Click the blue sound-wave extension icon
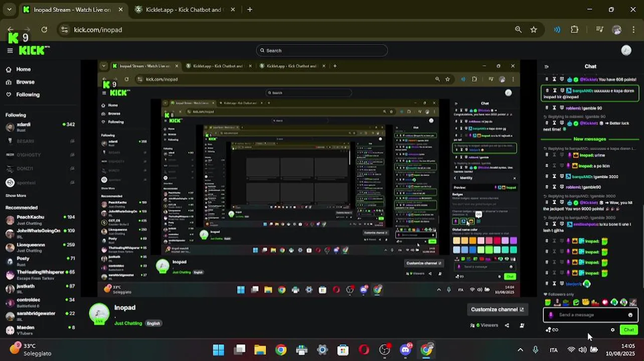This screenshot has height=361, width=644. (557, 30)
